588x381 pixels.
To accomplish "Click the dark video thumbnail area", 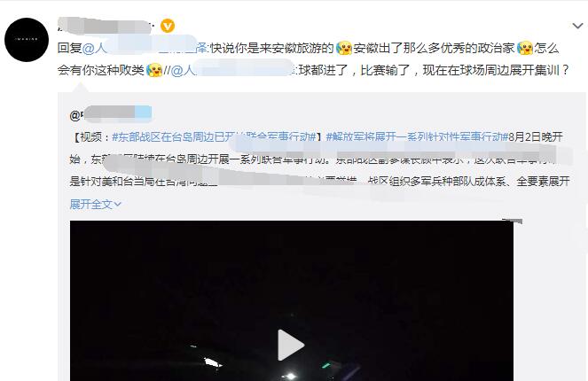I will click(292, 301).
